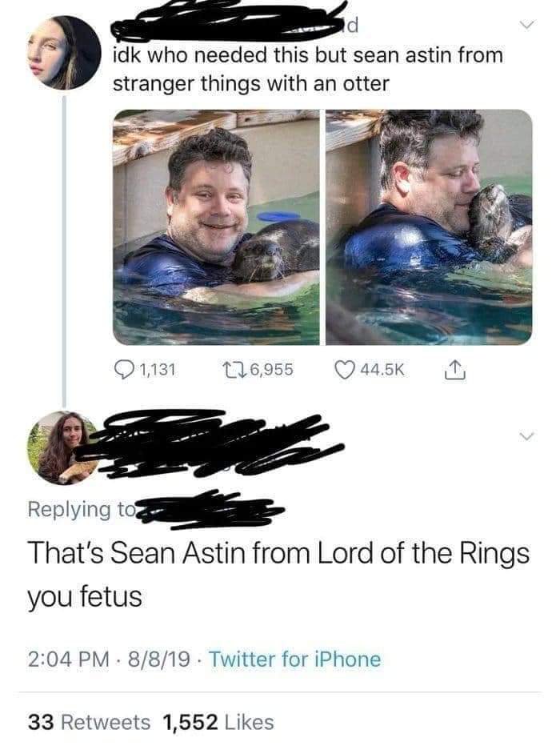
Task: View the 1,552 Likes list
Action: click(218, 722)
